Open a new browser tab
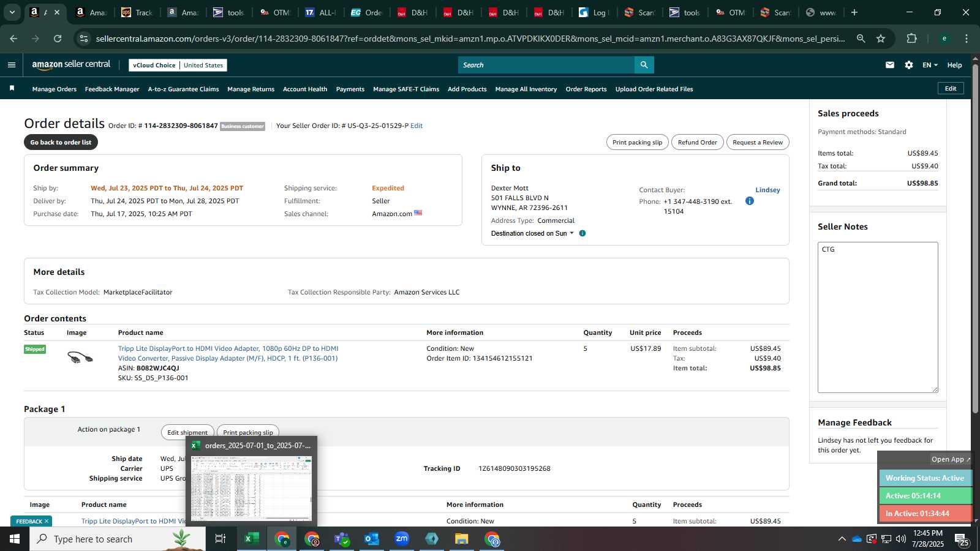 854,12
